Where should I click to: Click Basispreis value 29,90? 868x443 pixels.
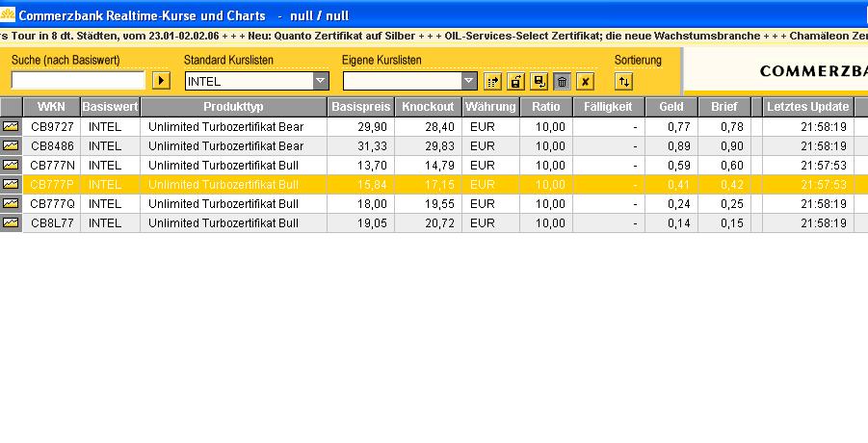[x=372, y=127]
